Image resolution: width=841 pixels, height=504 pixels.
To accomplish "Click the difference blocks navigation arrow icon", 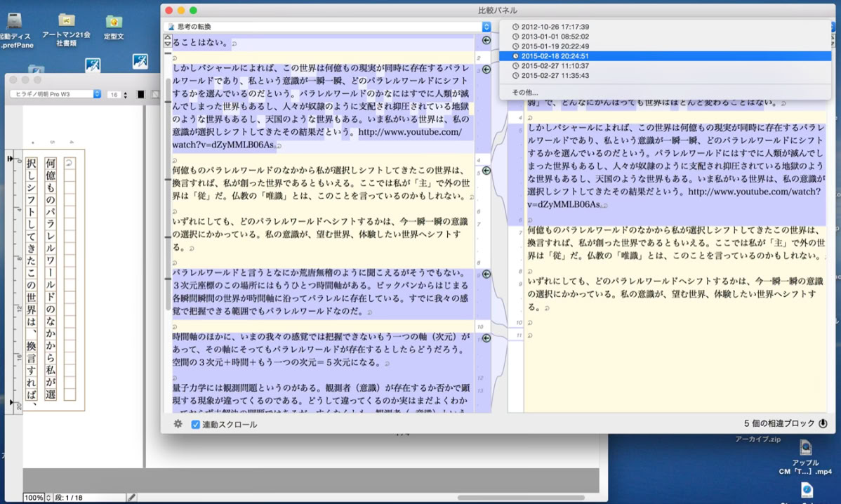I will (823, 423).
